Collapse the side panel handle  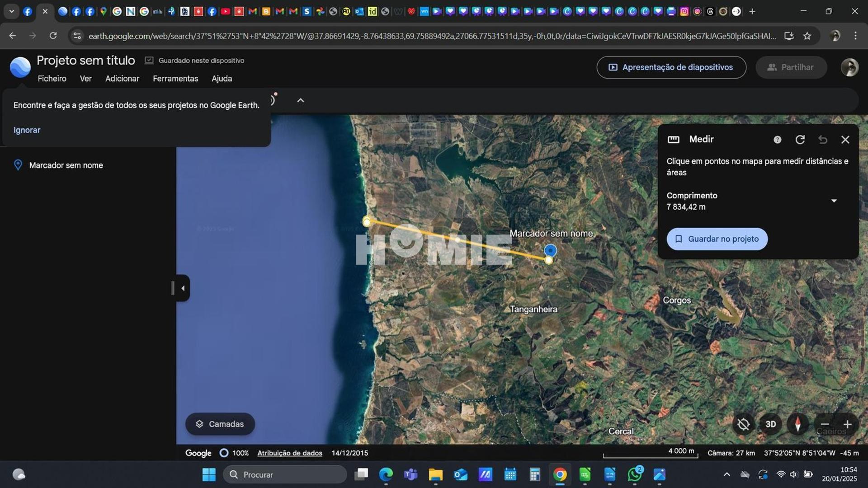[182, 288]
